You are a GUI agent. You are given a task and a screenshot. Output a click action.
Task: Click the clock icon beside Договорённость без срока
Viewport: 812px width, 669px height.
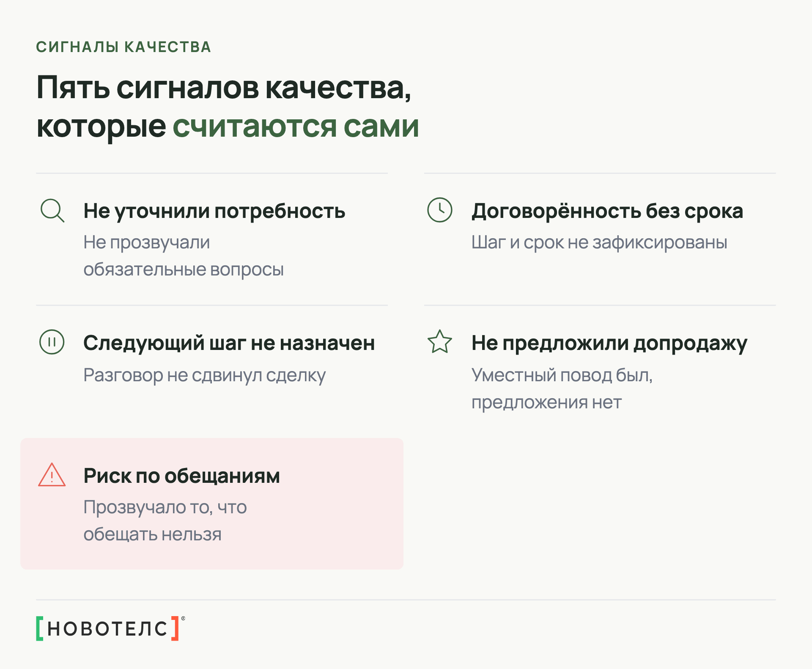pos(440,210)
